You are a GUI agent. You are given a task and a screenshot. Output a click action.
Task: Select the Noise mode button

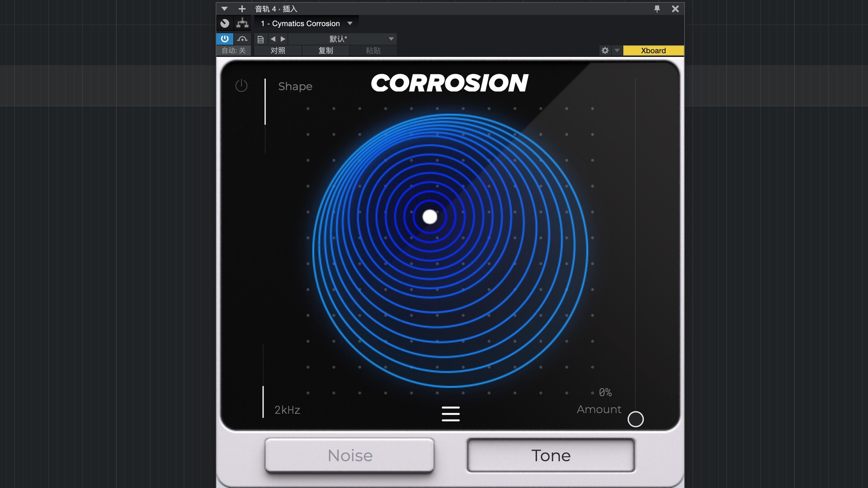(349, 455)
